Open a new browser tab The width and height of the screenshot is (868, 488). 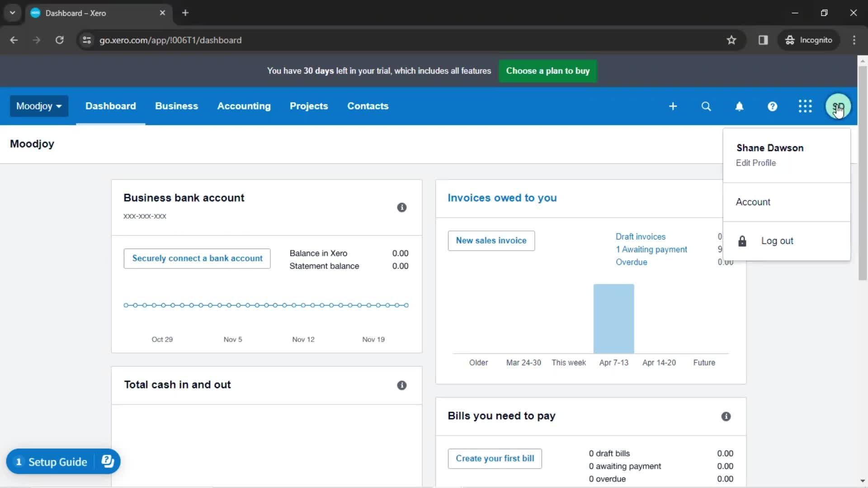coord(185,13)
